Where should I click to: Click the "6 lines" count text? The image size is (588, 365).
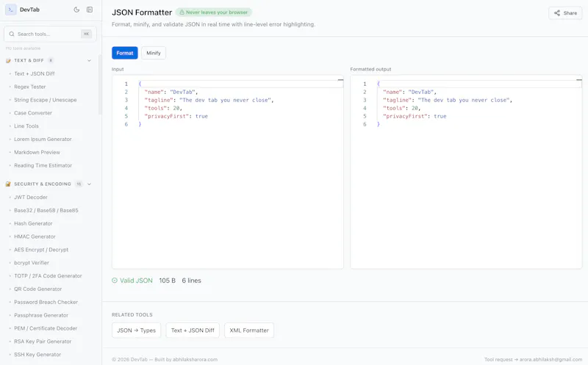[192, 281]
